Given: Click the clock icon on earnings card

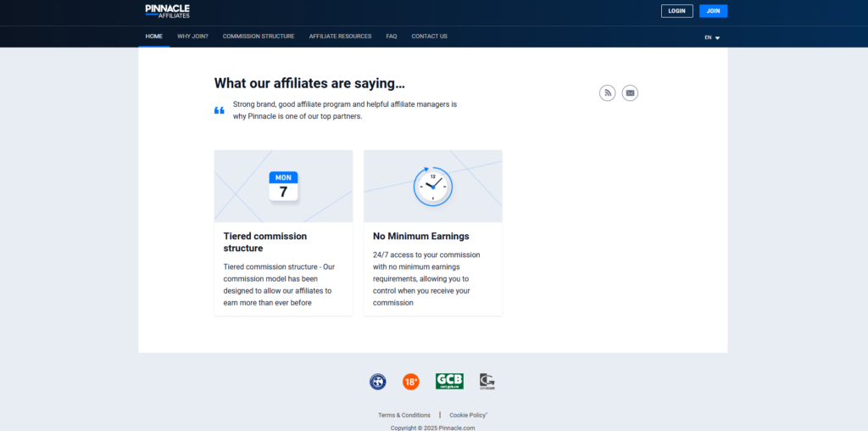Looking at the screenshot, I should click(x=432, y=186).
